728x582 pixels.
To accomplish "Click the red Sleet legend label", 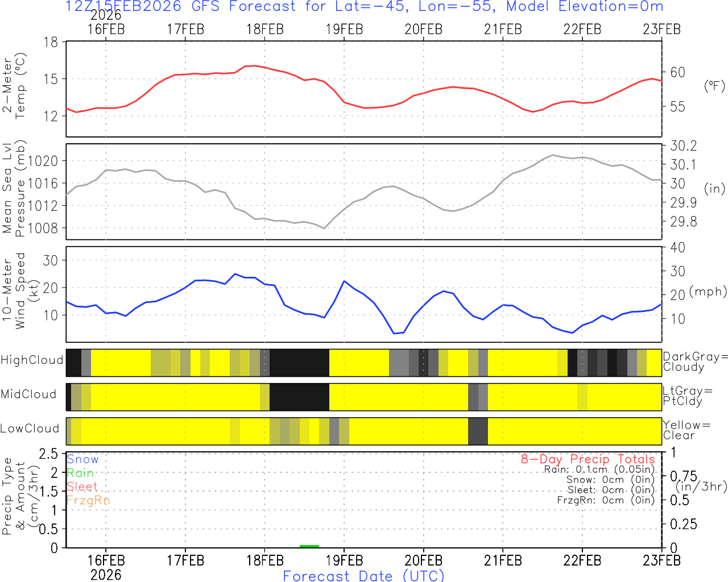I will pos(82,487).
